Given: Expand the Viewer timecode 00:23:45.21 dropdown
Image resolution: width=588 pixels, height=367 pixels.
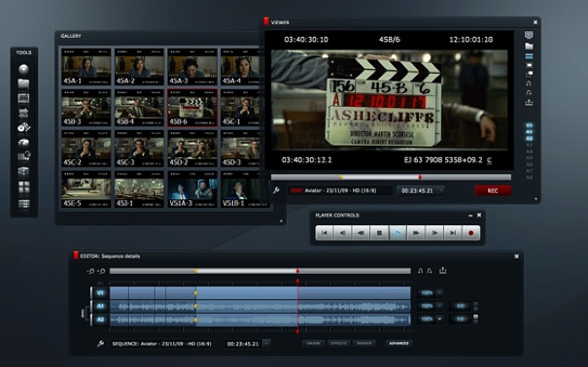Looking at the screenshot, I should (x=441, y=190).
